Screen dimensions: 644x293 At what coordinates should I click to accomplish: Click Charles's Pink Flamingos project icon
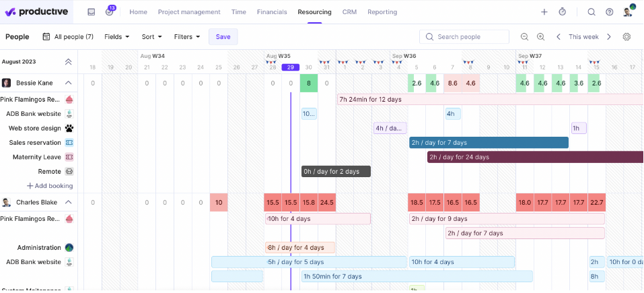pos(69,219)
